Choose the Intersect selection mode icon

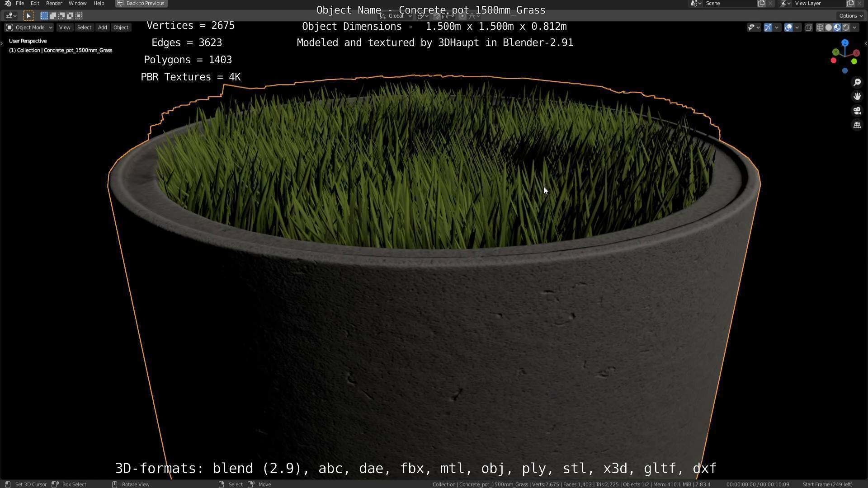[x=79, y=16]
